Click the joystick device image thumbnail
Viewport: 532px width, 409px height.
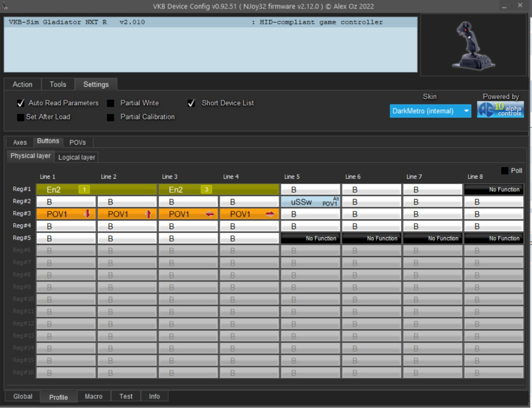pyautogui.click(x=473, y=45)
